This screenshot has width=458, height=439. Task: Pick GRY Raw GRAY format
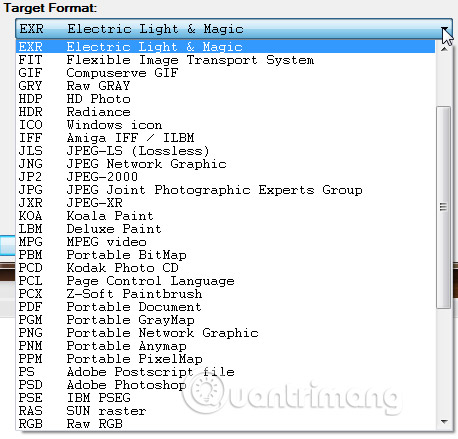coord(226,86)
